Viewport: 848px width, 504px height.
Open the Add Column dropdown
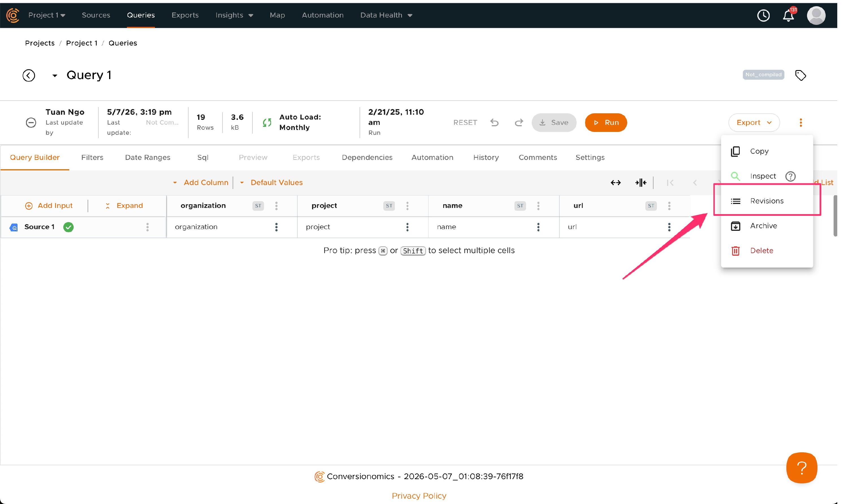coord(200,183)
